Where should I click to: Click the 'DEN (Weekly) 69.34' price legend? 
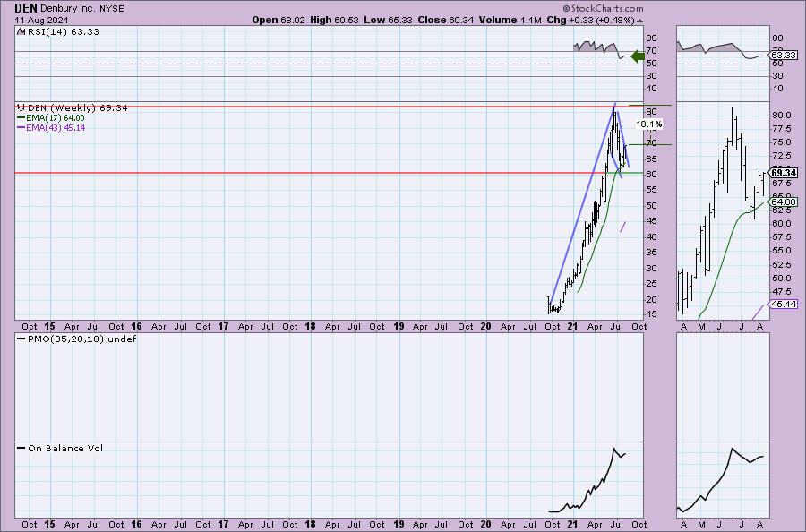click(x=77, y=108)
